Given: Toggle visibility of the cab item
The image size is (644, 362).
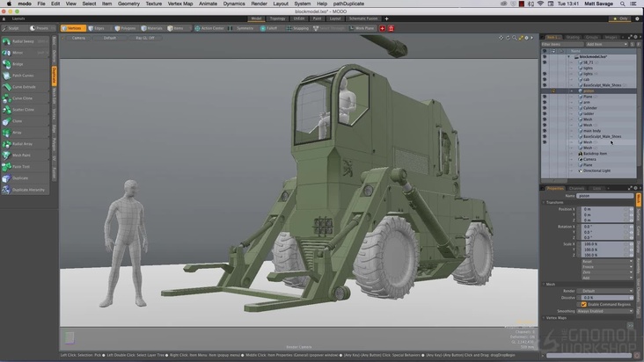Looking at the screenshot, I should [x=545, y=79].
